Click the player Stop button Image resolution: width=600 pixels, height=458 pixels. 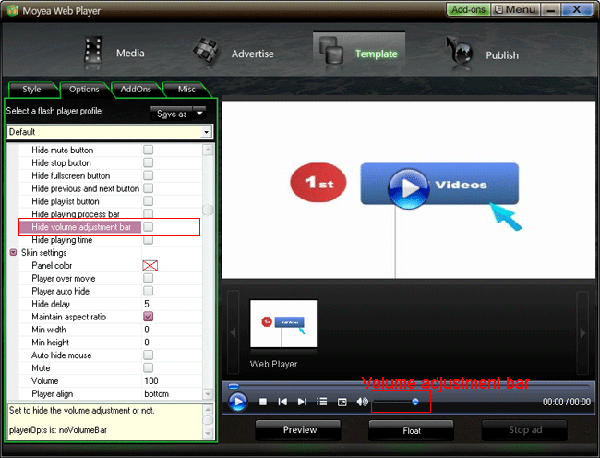point(262,402)
